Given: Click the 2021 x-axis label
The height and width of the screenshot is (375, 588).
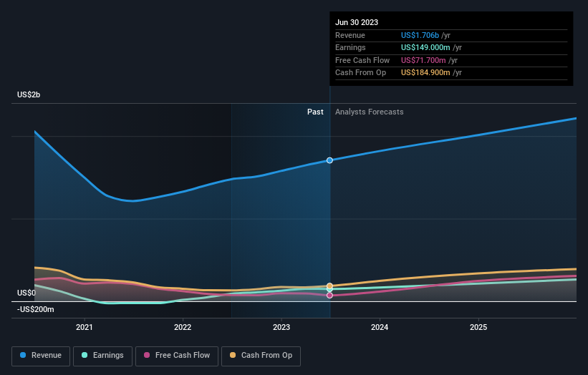Looking at the screenshot, I should 85,327.
